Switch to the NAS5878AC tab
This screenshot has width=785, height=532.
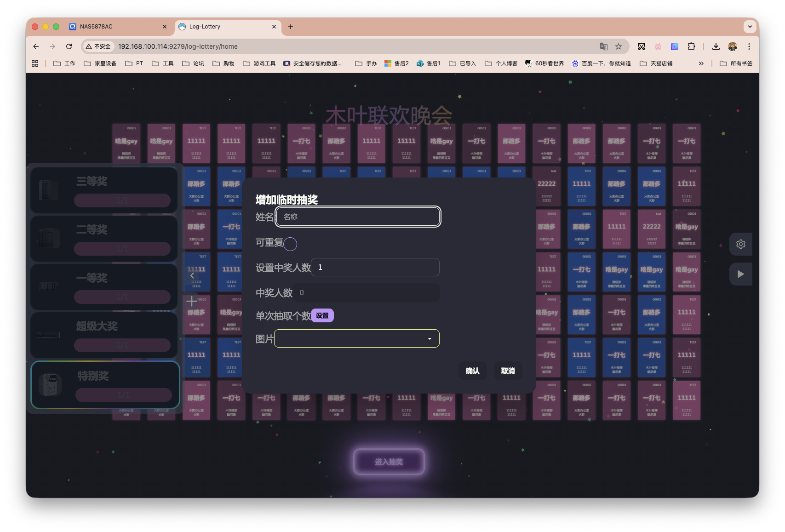click(x=117, y=27)
